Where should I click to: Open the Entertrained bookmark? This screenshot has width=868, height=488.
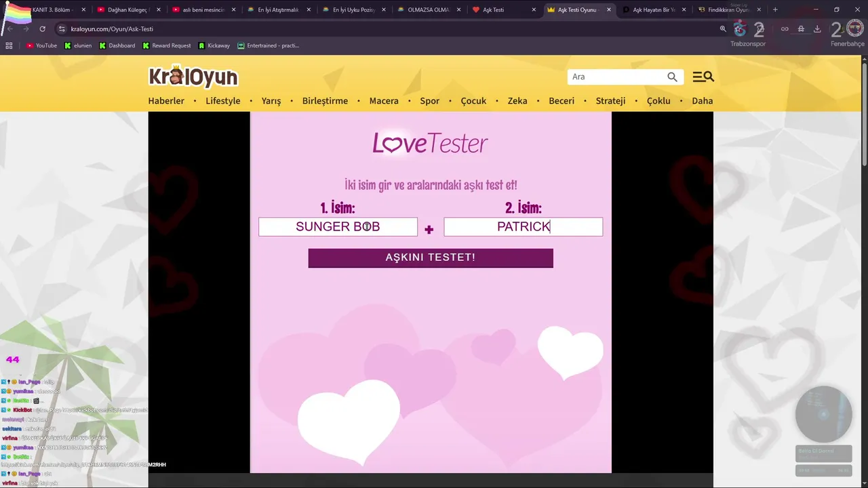[x=268, y=45]
